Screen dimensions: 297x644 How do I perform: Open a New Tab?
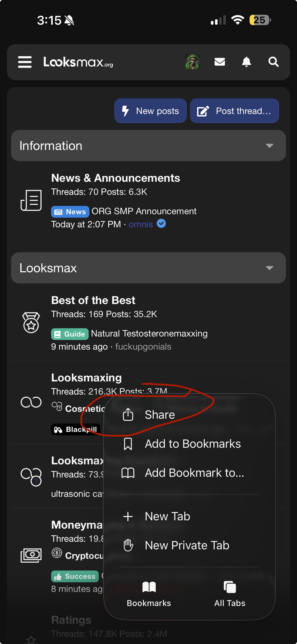(x=168, y=516)
